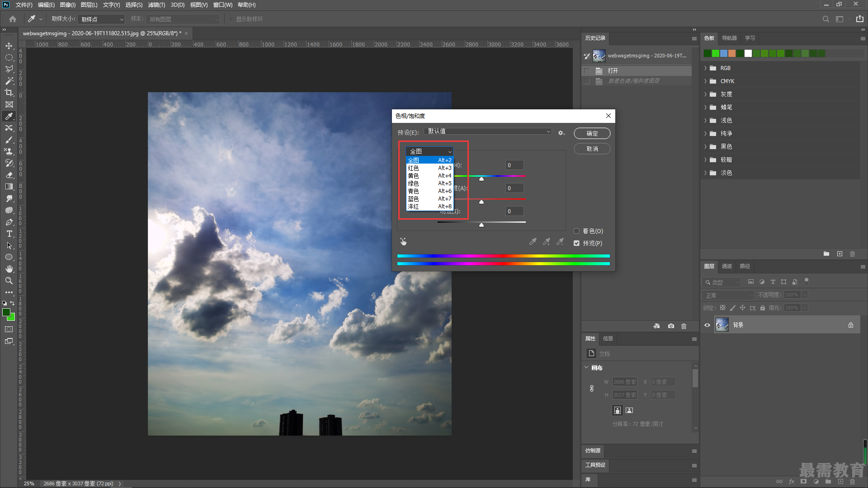Click the 确定 button
Image resolution: width=868 pixels, height=488 pixels.
point(592,133)
